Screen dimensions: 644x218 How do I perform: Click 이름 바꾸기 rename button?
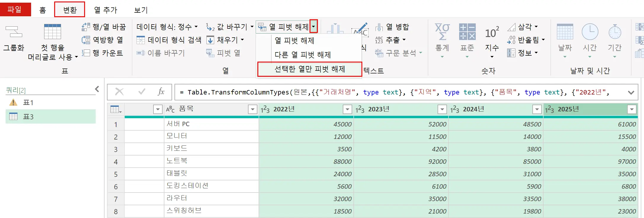(x=161, y=53)
